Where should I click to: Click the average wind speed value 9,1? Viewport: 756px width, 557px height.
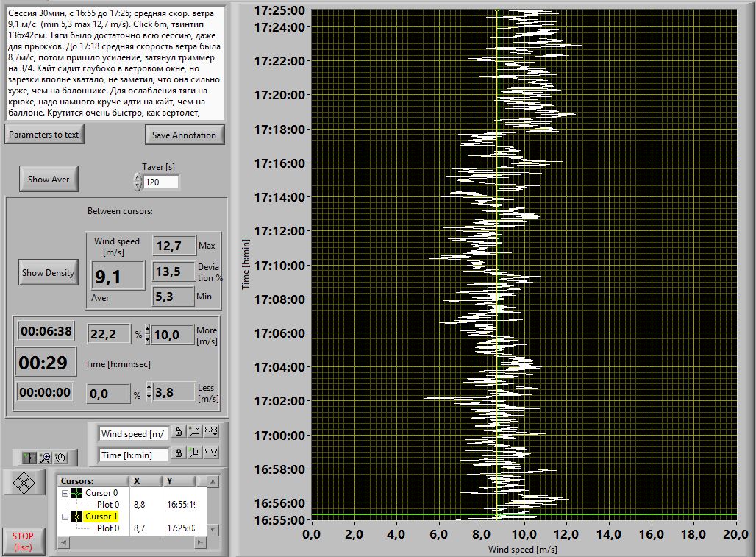point(118,276)
